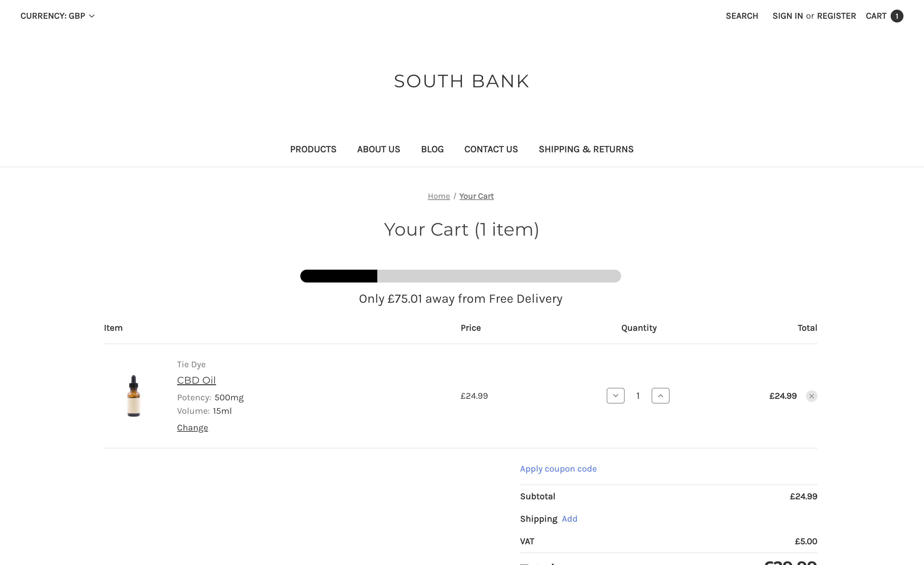The image size is (924, 565).
Task: Click Change to edit product options
Action: (192, 427)
